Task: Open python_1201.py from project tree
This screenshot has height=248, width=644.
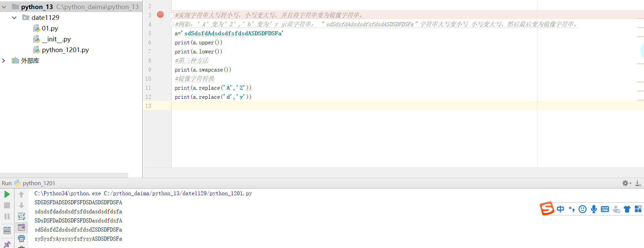Action: point(65,50)
